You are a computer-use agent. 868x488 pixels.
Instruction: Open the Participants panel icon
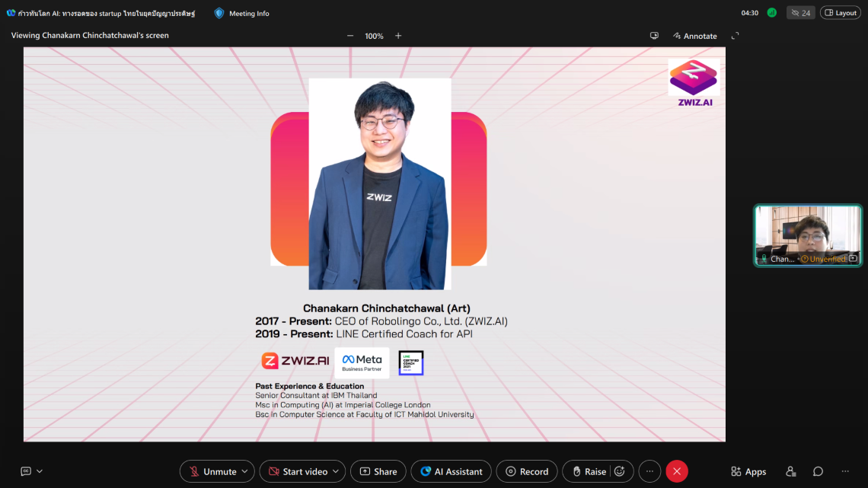(791, 471)
